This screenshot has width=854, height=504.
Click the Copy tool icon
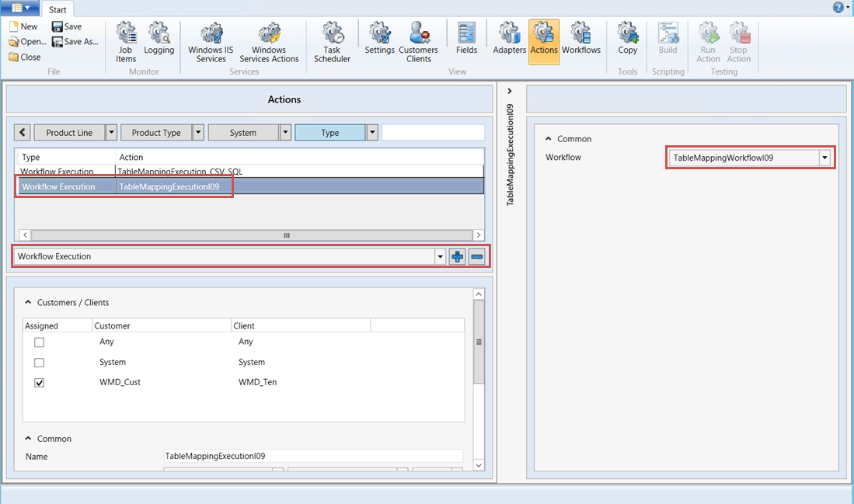[x=627, y=40]
